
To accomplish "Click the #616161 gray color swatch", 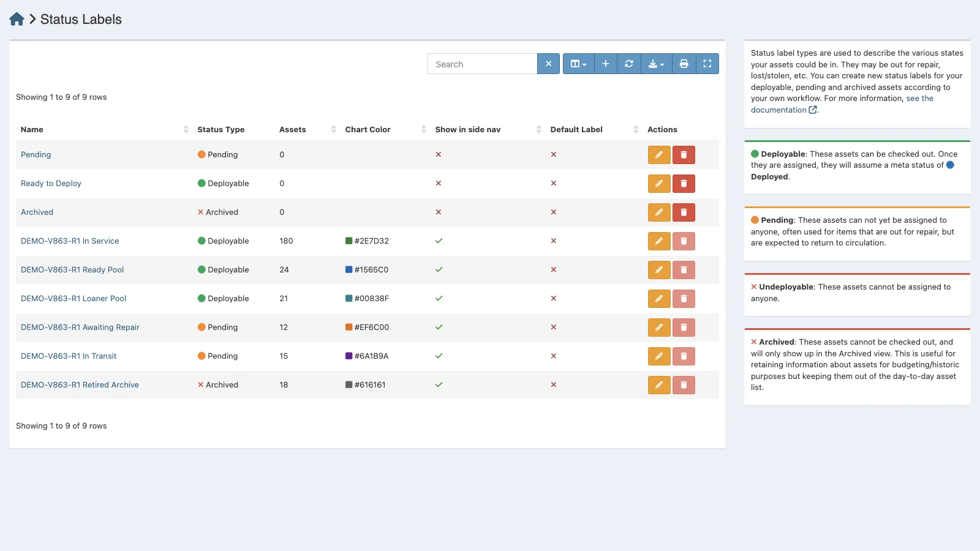I will [x=349, y=385].
